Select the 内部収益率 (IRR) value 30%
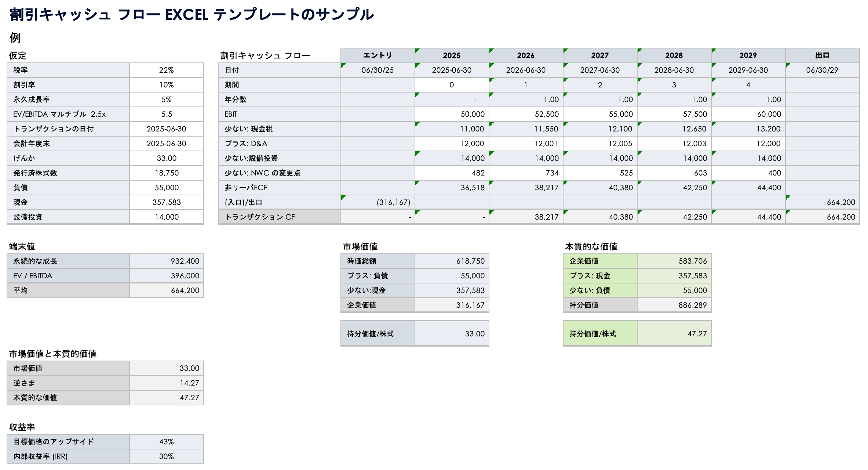Screen dimensions: 868x470 point(167,456)
